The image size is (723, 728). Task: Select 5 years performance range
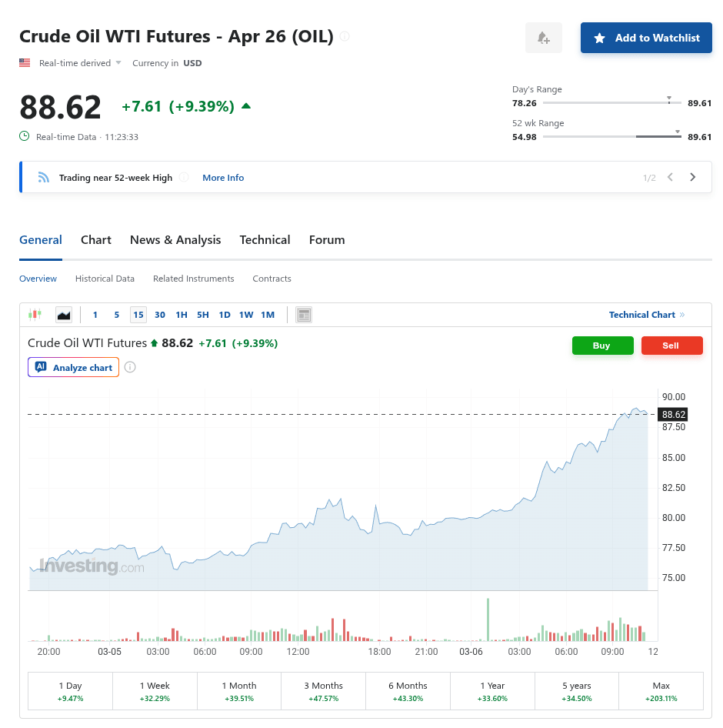pos(577,691)
